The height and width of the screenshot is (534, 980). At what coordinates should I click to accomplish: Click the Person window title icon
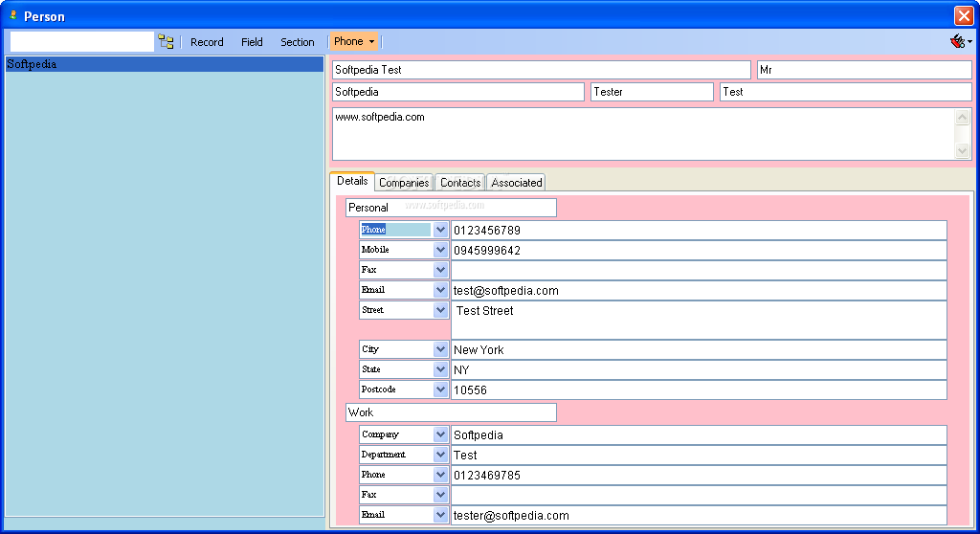12,15
